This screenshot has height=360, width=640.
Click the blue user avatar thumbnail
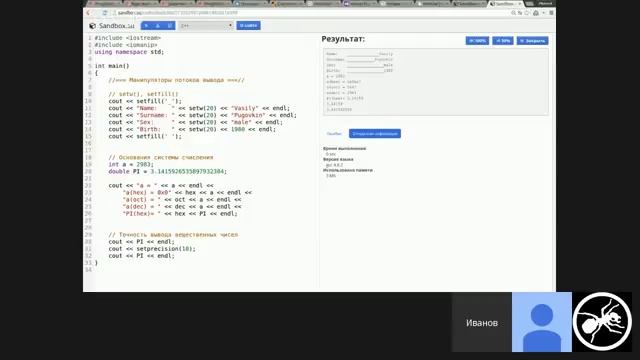(x=542, y=322)
